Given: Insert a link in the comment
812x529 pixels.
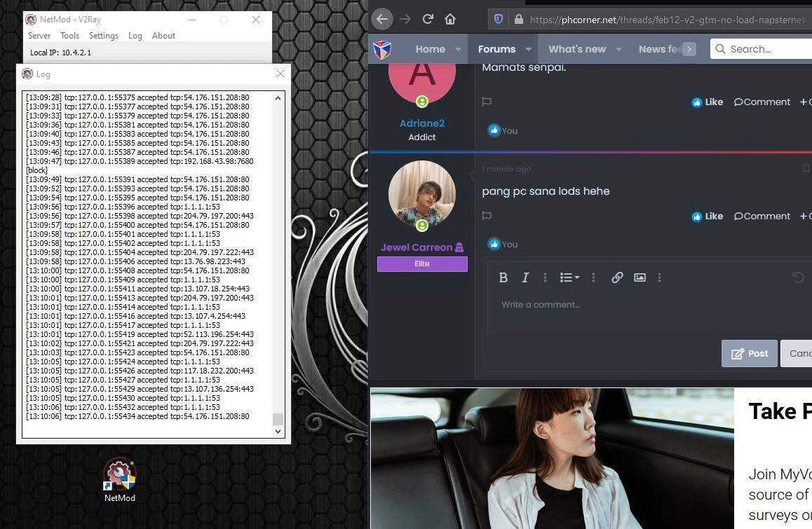Looking at the screenshot, I should point(617,277).
